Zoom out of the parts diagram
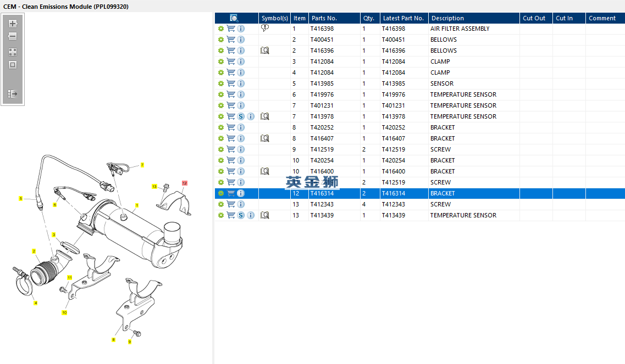This screenshot has height=364, width=625. click(13, 36)
